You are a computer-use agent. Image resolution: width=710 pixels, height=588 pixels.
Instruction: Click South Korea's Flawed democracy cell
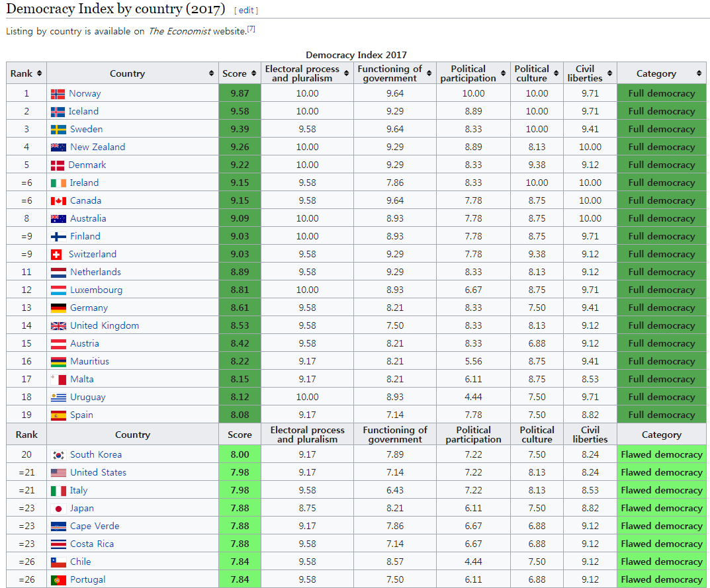tap(661, 454)
